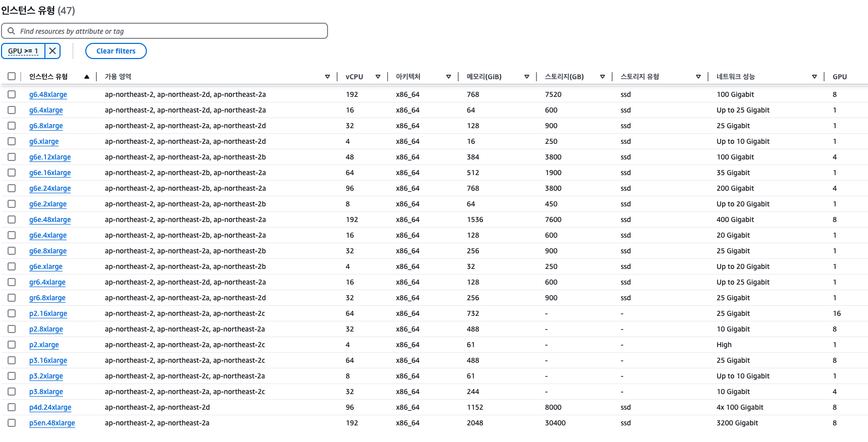Open the availability zone column filter arrow

[328, 77]
